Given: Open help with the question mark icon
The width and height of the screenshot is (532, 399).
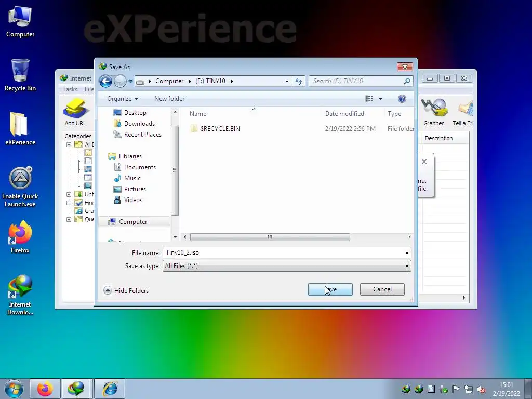Looking at the screenshot, I should point(402,99).
